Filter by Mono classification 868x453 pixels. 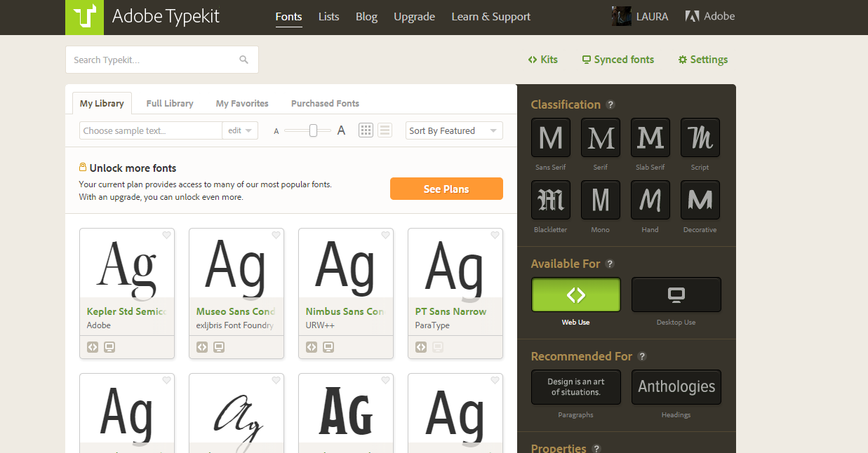tap(601, 200)
